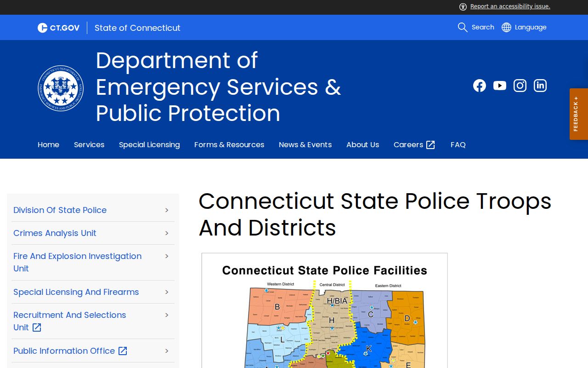Open the Forms & Resources menu
Viewport: 588px width, 368px height.
[229, 145]
